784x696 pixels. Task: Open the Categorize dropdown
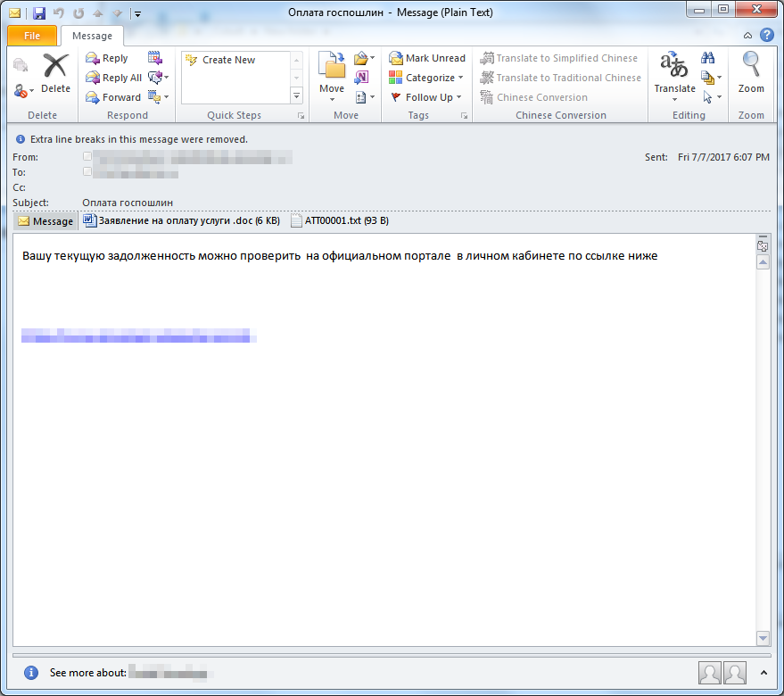coord(425,78)
